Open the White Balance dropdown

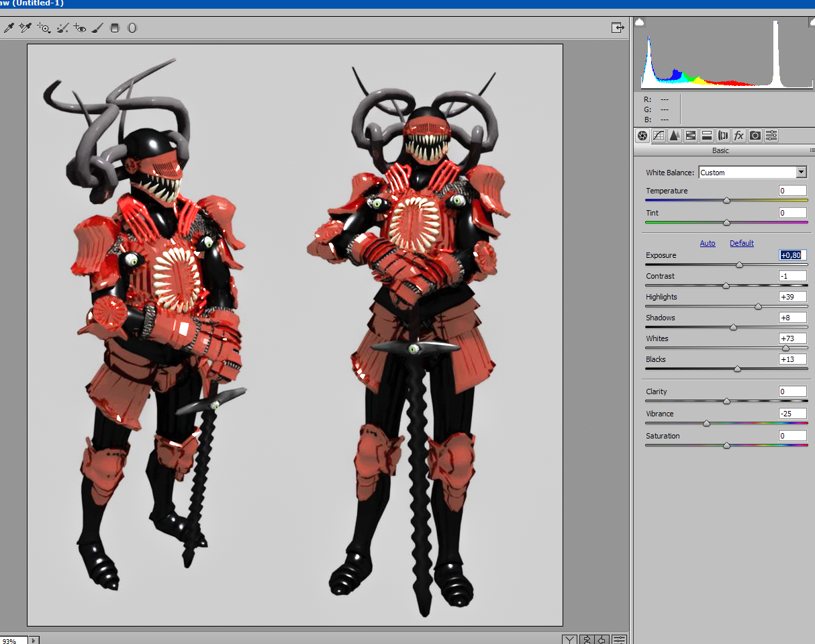800,173
